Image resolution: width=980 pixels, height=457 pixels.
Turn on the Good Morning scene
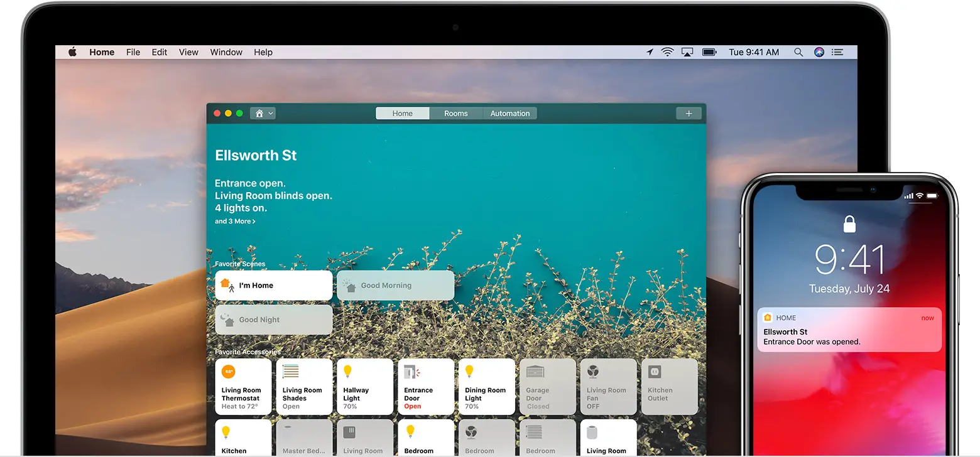pos(395,285)
